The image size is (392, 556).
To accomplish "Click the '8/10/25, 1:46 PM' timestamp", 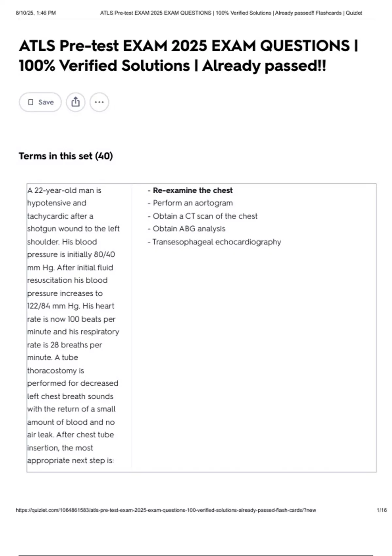I will pyautogui.click(x=36, y=13).
